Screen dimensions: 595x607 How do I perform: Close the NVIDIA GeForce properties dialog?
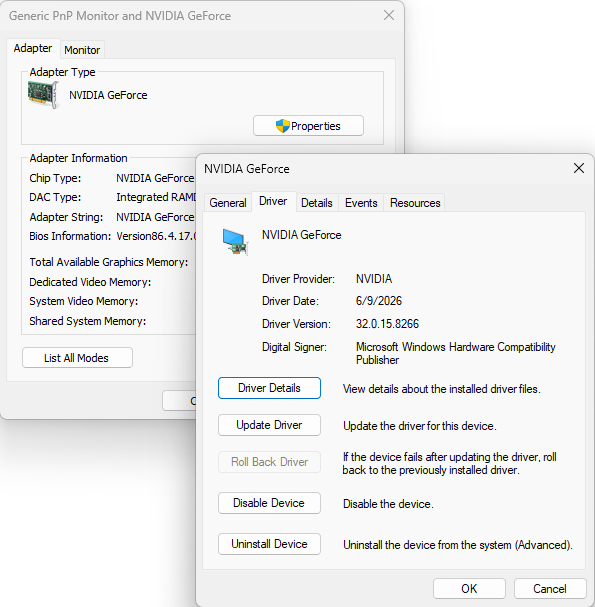point(579,168)
